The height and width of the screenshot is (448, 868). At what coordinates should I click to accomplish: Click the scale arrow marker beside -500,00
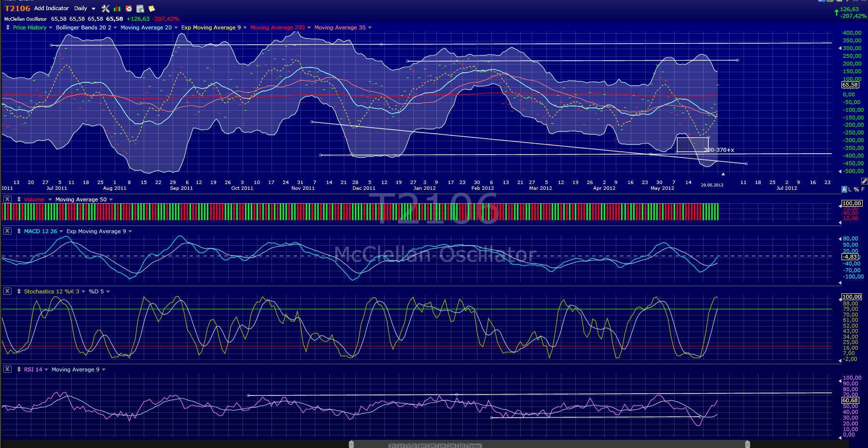click(x=840, y=171)
